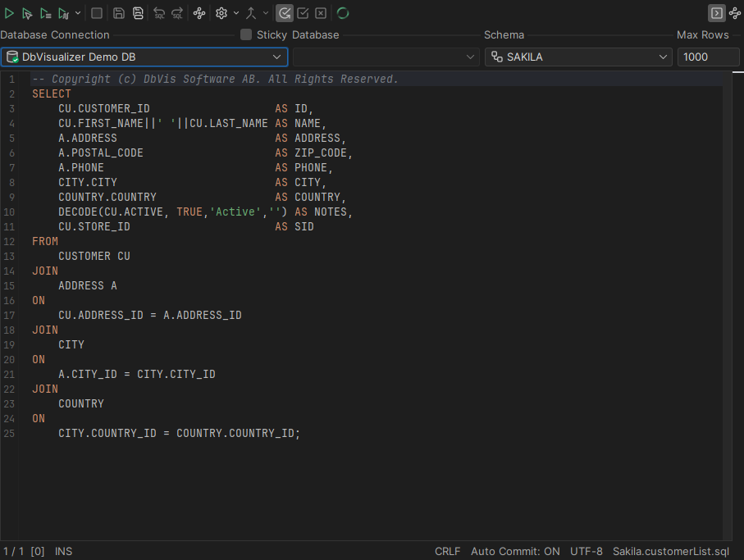Open the Query Builder nodes icon in toolbar

pyautogui.click(x=199, y=13)
